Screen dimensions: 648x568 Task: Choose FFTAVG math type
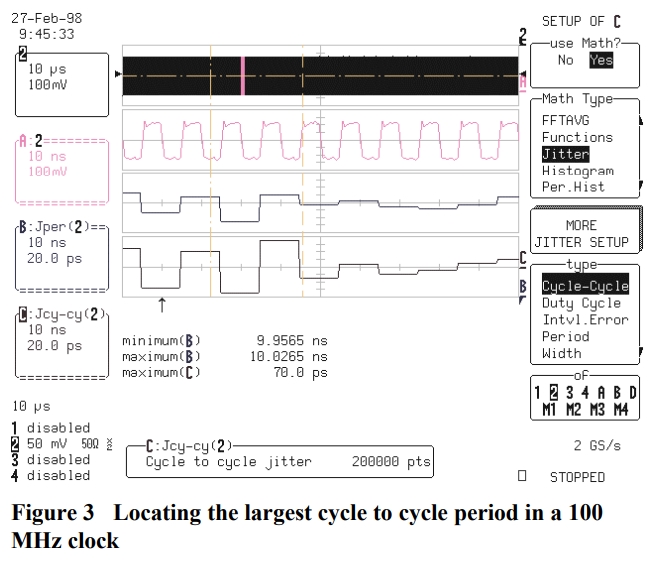(566, 120)
